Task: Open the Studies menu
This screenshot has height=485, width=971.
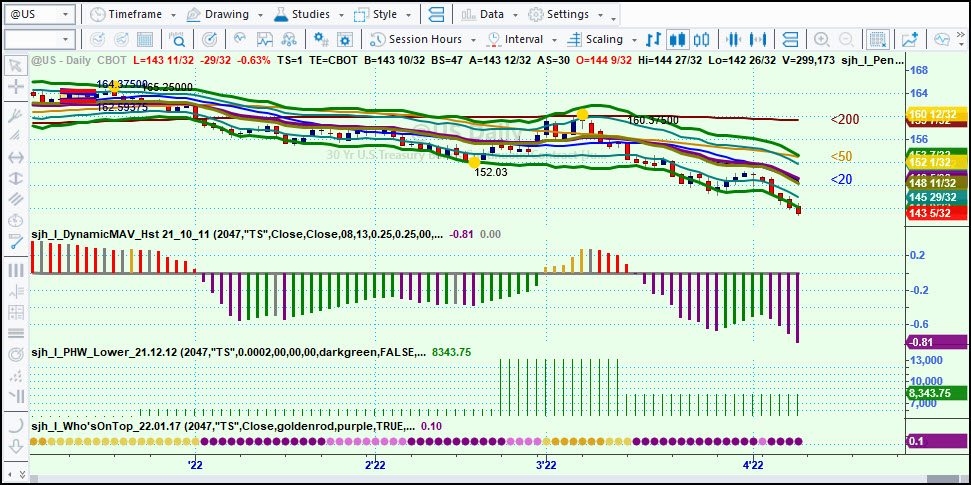Action: point(308,14)
